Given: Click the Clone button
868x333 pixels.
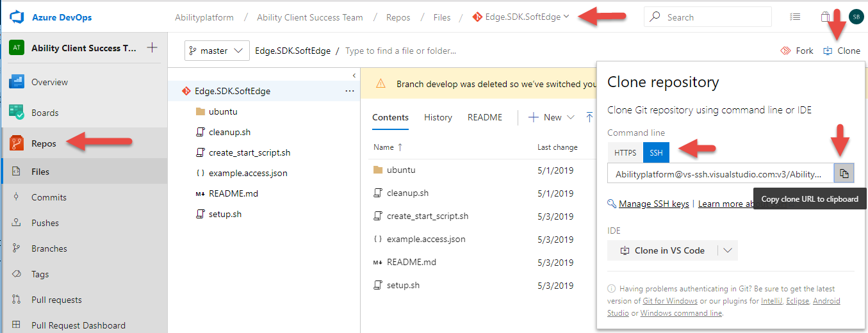Looking at the screenshot, I should tap(842, 51).
